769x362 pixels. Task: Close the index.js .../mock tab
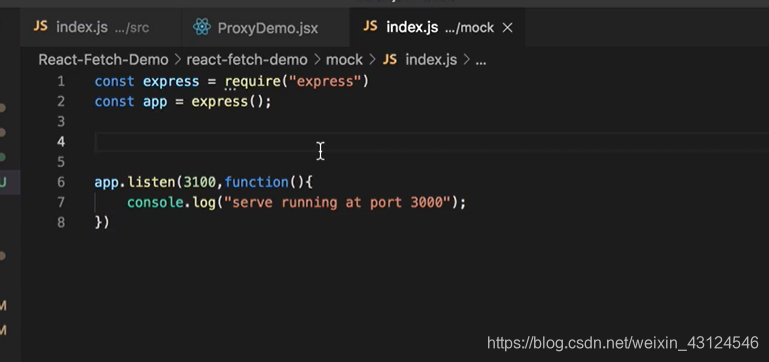508,28
